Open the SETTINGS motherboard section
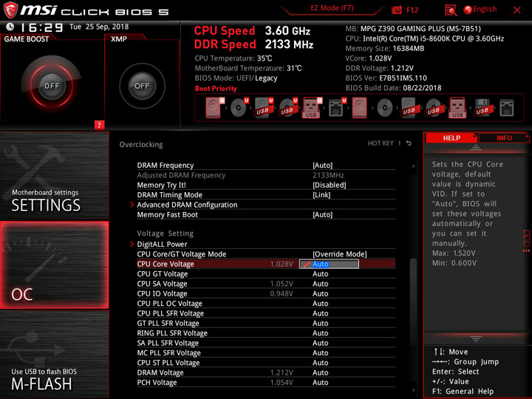This screenshot has height=399, width=532. pyautogui.click(x=54, y=176)
